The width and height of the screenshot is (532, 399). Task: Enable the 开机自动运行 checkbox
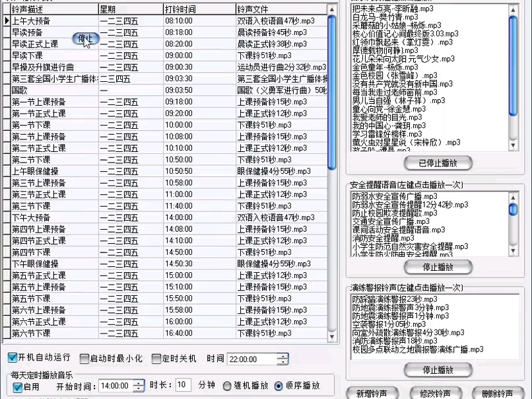click(13, 357)
